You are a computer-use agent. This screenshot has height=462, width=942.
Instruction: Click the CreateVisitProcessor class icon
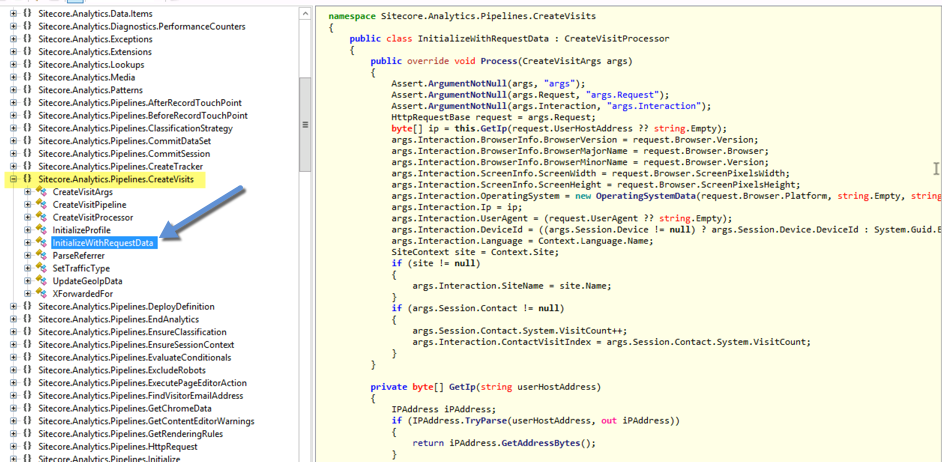pos(41,217)
